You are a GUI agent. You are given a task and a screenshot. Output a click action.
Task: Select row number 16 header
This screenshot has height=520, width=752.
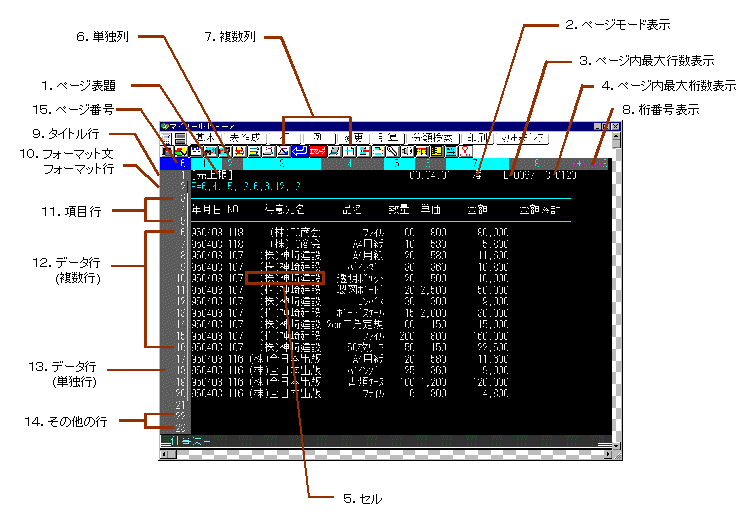click(x=175, y=347)
